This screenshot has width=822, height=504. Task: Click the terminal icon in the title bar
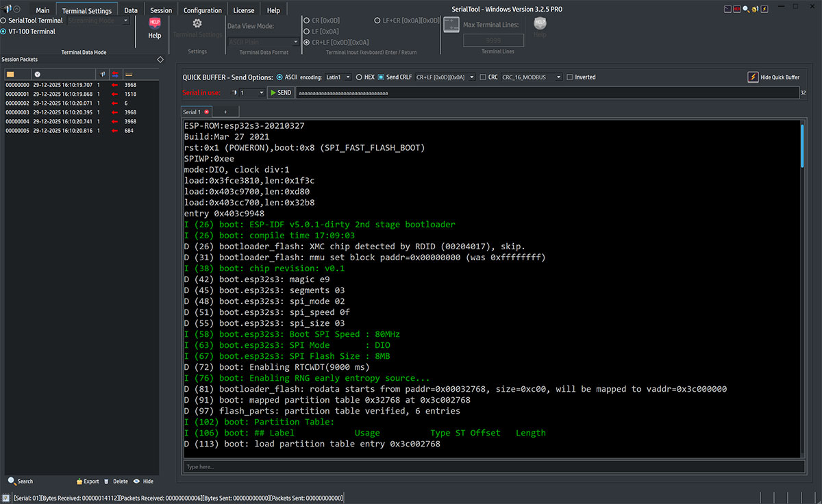tap(727, 10)
